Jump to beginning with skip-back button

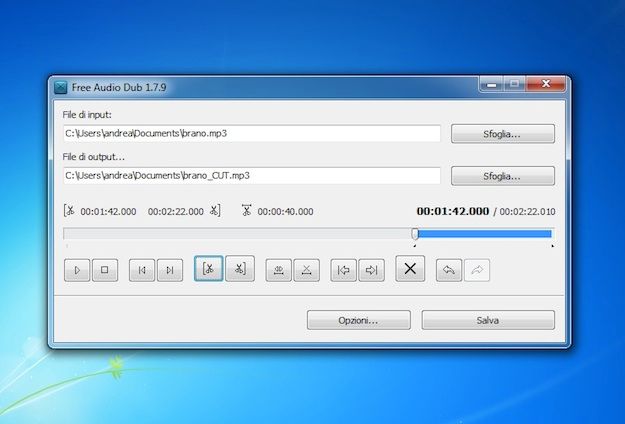coord(142,270)
